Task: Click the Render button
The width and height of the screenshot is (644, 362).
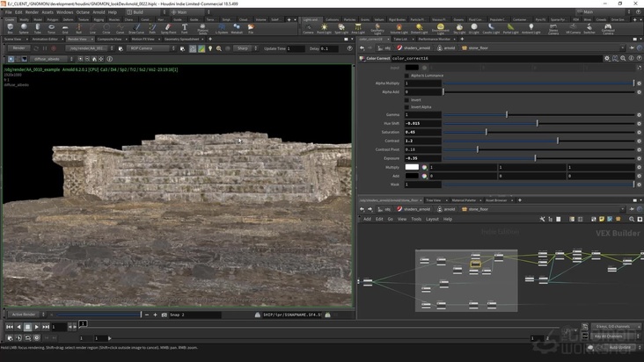Action: [x=18, y=48]
